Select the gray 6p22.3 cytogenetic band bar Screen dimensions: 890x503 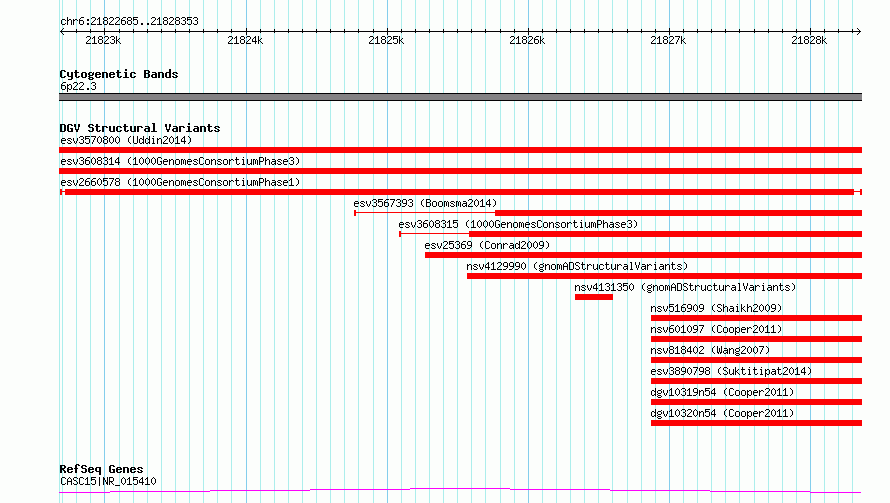coord(460,97)
